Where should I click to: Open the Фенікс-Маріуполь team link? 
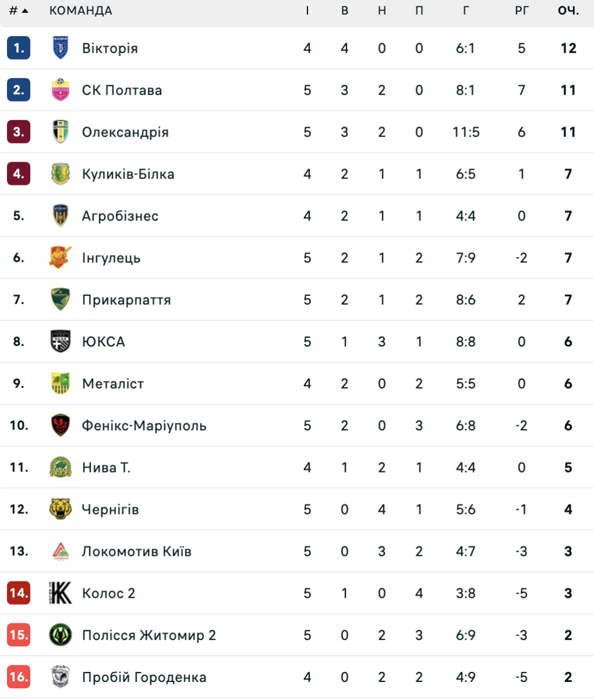[144, 426]
